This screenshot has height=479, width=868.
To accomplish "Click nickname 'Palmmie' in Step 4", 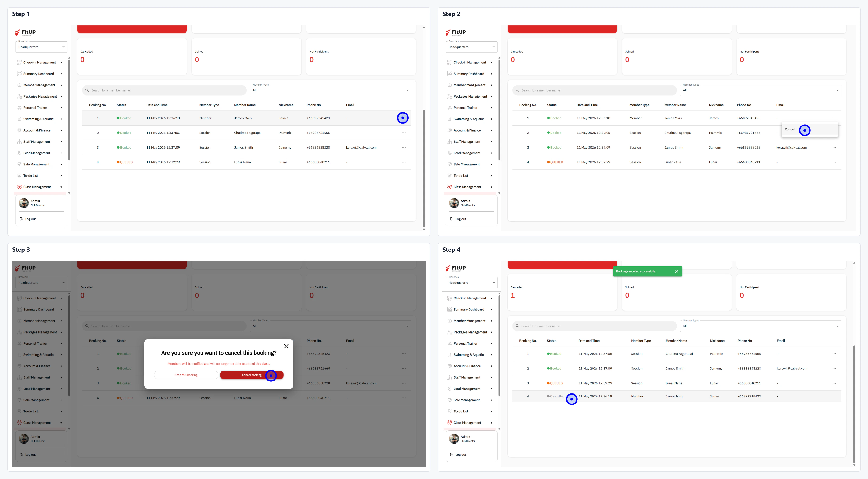I will [716, 354].
